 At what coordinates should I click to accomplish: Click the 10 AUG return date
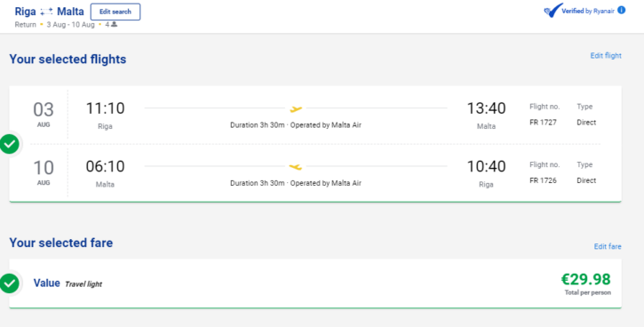44,172
